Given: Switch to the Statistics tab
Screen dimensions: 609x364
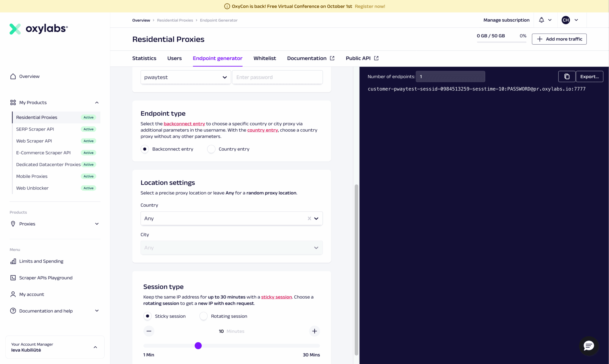Looking at the screenshot, I should coord(144,58).
